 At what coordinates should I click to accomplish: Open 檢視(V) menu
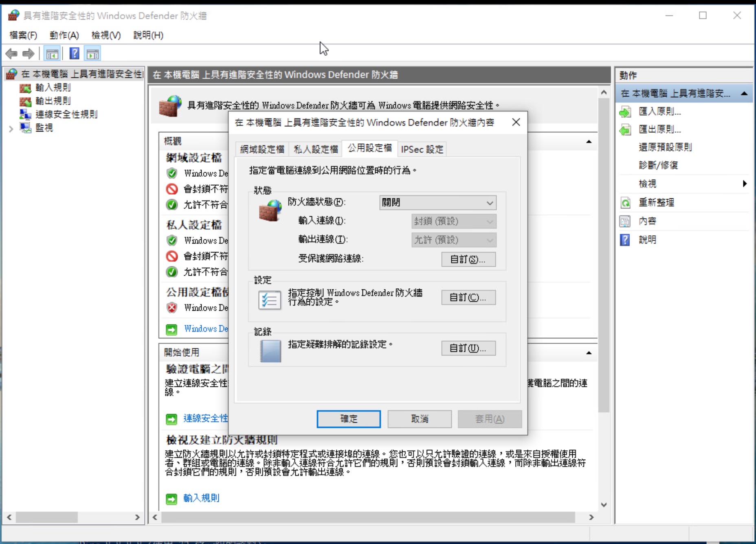(x=106, y=35)
